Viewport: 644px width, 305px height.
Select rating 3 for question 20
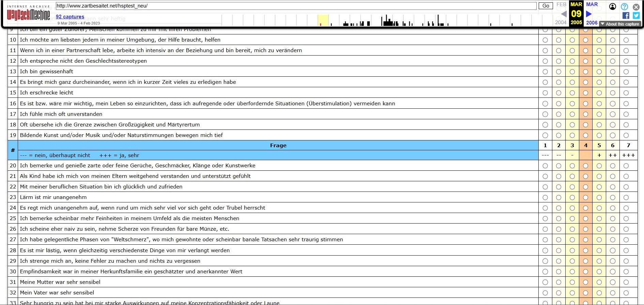coord(572,166)
